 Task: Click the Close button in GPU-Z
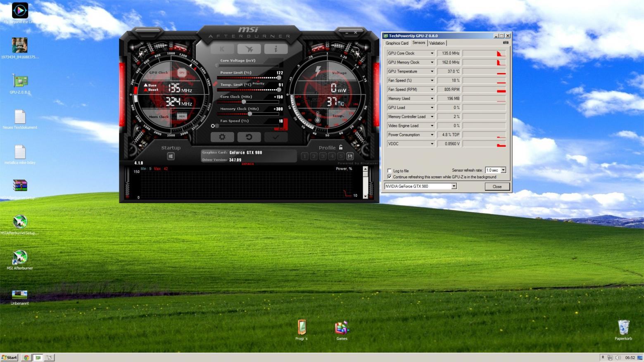click(x=497, y=187)
